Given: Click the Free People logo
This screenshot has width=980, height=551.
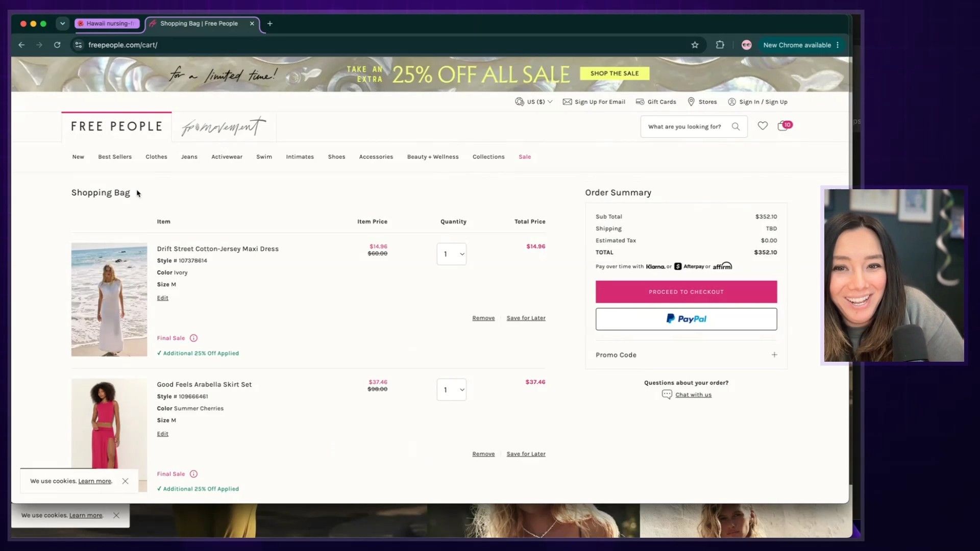Looking at the screenshot, I should 116,127.
